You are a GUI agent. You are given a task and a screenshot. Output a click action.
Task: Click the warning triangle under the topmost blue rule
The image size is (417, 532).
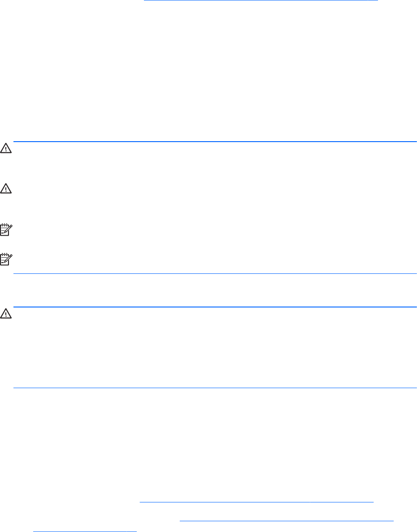tap(6, 148)
